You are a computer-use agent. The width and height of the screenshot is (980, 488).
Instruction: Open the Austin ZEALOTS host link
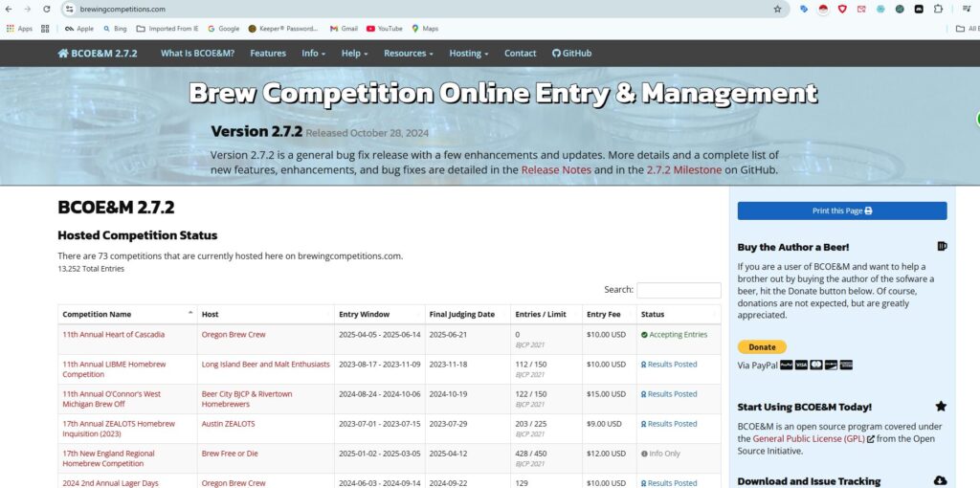[x=228, y=424]
